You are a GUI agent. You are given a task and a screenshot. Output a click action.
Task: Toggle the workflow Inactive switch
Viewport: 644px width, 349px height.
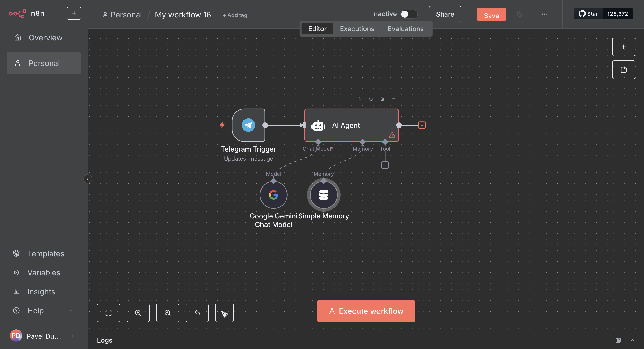tap(408, 14)
